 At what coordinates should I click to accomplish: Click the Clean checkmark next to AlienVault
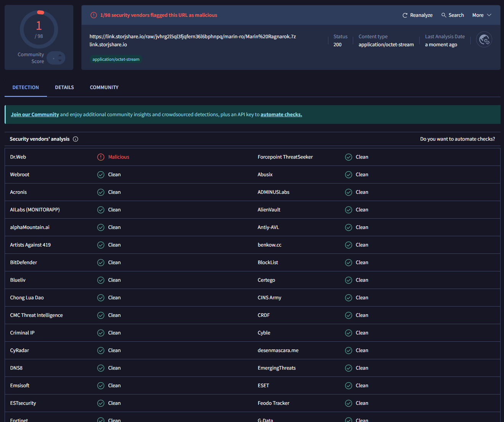[348, 209]
